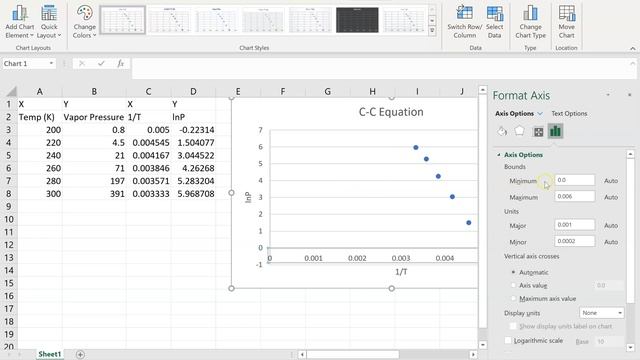Screen dimensions: 640x360
Task: Enable Logarithmic scale checkbox
Action: 508,340
